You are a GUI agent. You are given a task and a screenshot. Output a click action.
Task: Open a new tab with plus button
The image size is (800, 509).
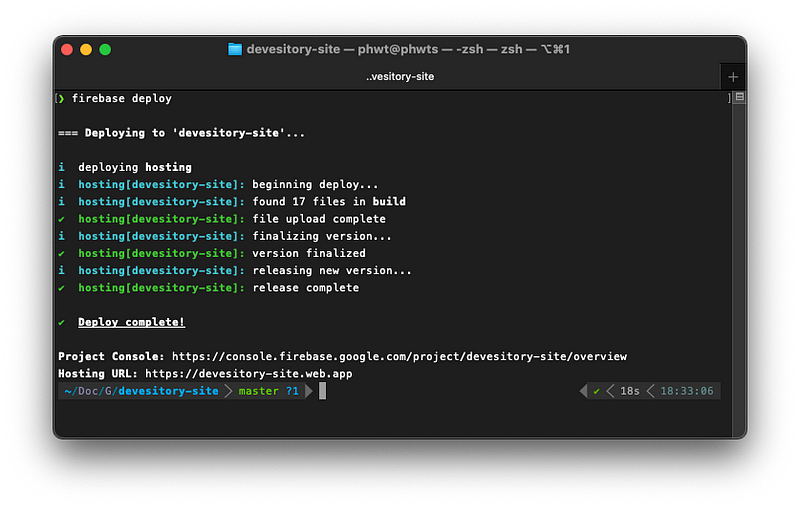pyautogui.click(x=733, y=77)
